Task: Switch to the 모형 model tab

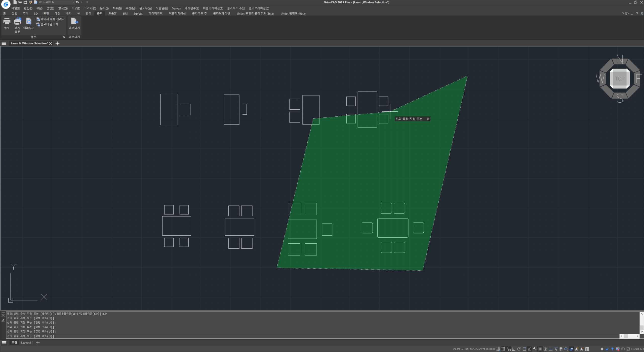Action: (14, 343)
